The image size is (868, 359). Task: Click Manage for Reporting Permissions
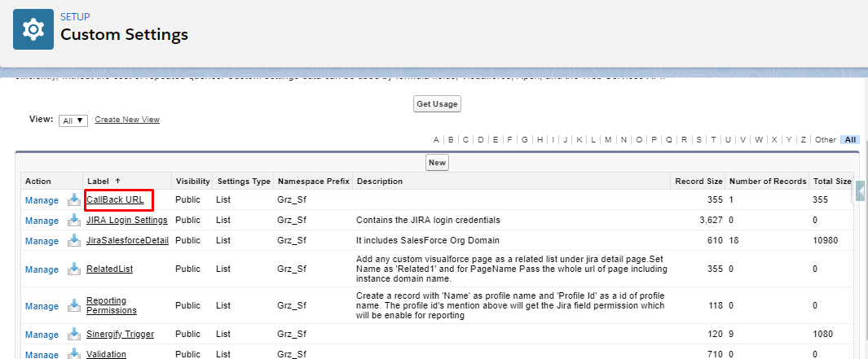pos(42,306)
